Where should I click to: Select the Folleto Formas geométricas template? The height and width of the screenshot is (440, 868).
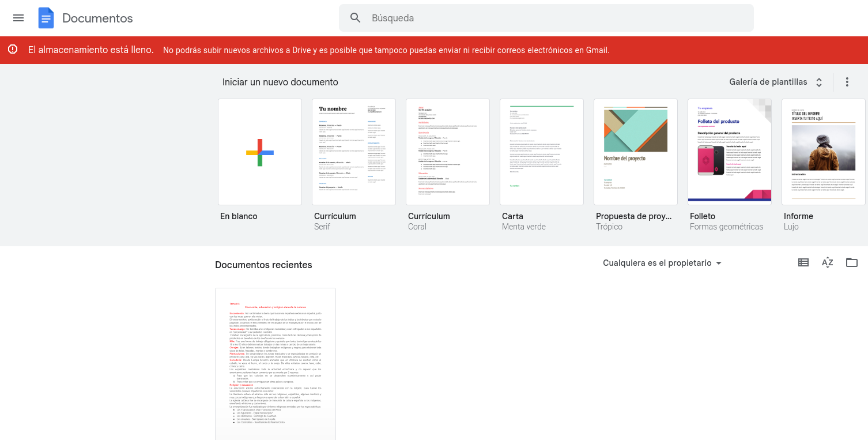(x=729, y=152)
